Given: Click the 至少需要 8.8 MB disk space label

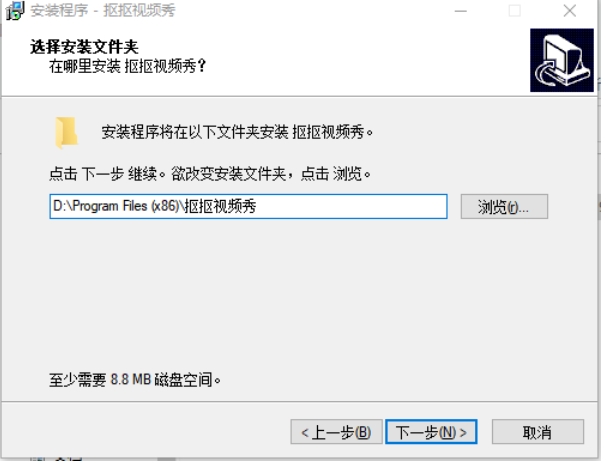Looking at the screenshot, I should [x=135, y=380].
